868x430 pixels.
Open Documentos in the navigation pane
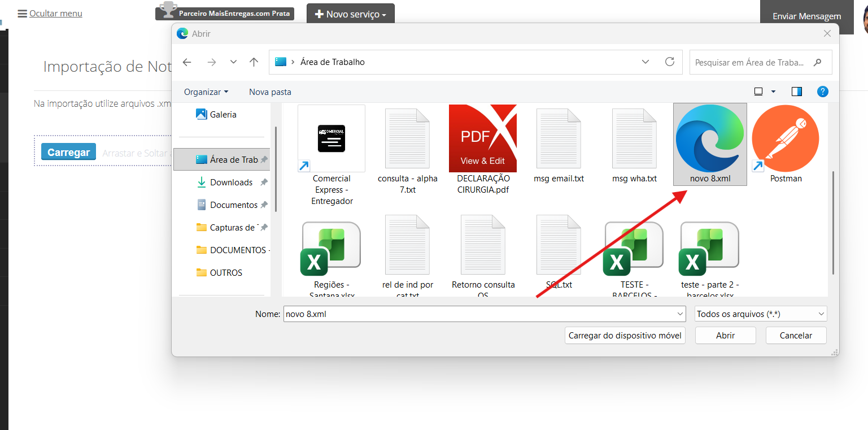pos(224,205)
